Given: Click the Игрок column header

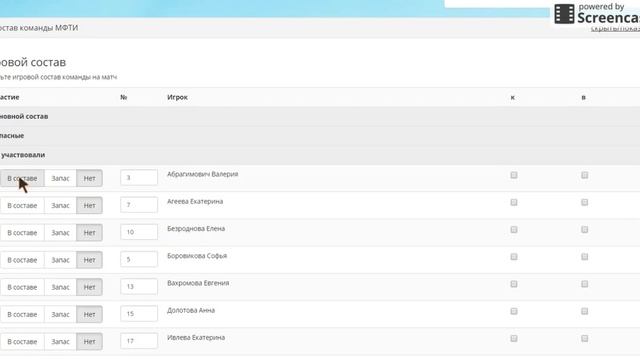Looking at the screenshot, I should [x=177, y=98].
